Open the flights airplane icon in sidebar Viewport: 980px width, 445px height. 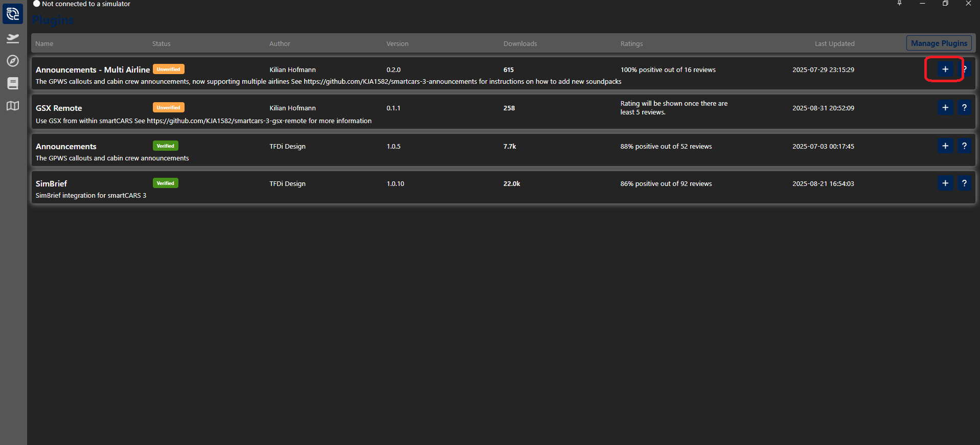13,38
